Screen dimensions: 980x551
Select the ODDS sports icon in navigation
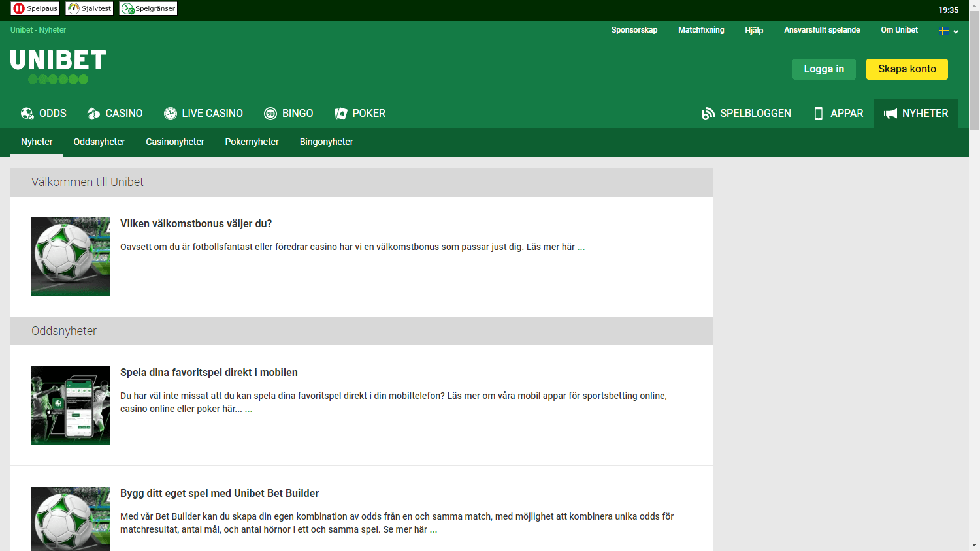pyautogui.click(x=27, y=113)
